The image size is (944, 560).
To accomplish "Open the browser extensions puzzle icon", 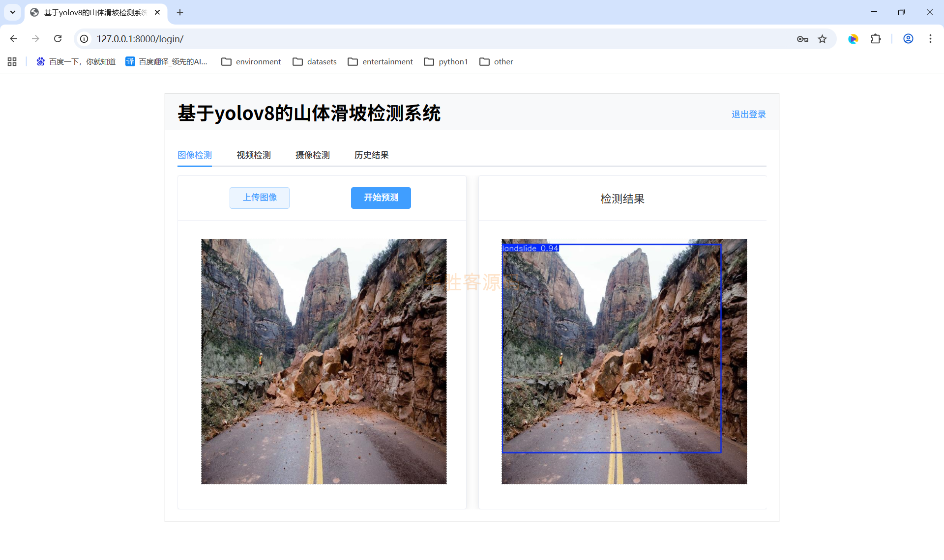I will (x=876, y=39).
